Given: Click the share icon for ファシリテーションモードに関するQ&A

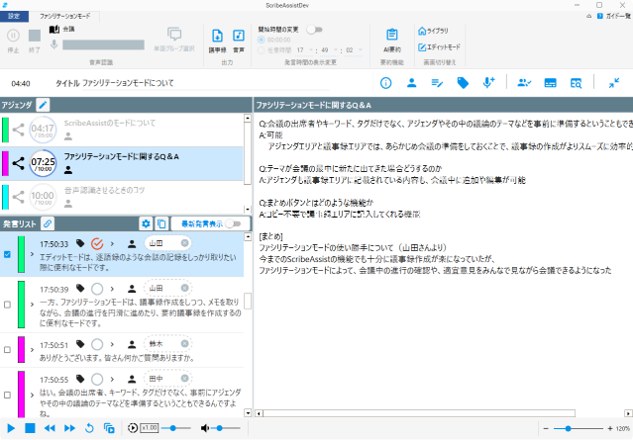Looking at the screenshot, I should (19, 161).
